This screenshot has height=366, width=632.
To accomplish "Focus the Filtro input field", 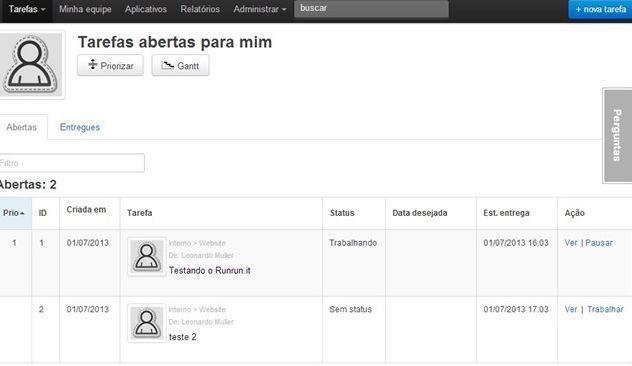I will (x=71, y=163).
